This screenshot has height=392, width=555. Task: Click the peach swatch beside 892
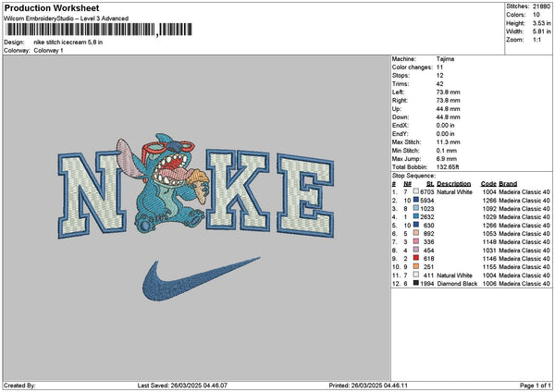(416, 233)
